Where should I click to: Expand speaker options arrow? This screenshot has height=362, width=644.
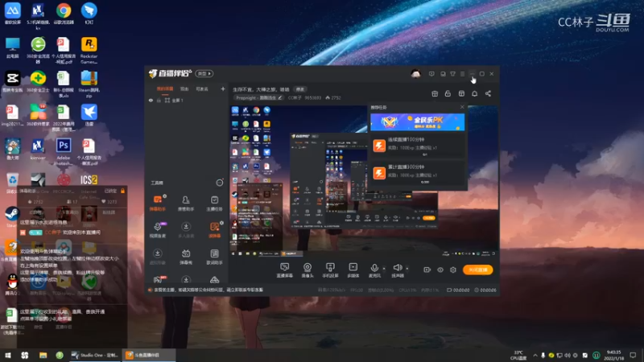click(x=407, y=269)
